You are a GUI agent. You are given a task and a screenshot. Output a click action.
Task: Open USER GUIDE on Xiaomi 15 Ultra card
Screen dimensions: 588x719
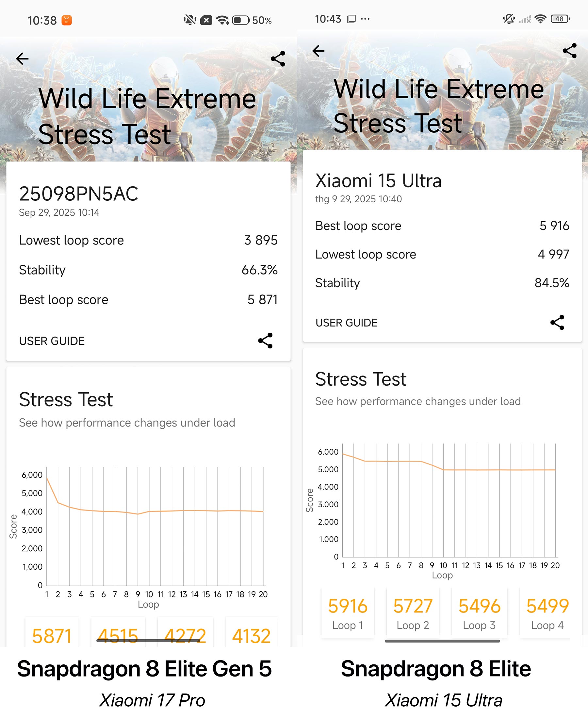pos(346,323)
